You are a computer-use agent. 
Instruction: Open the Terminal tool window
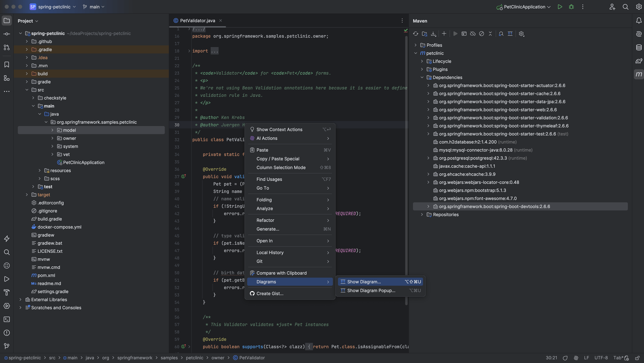tap(7, 319)
